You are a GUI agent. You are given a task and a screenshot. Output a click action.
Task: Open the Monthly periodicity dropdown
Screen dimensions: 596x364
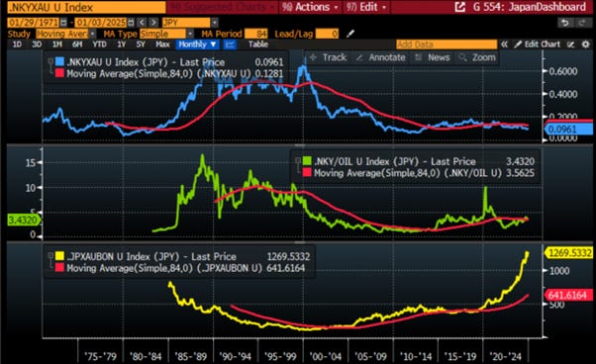click(x=197, y=45)
